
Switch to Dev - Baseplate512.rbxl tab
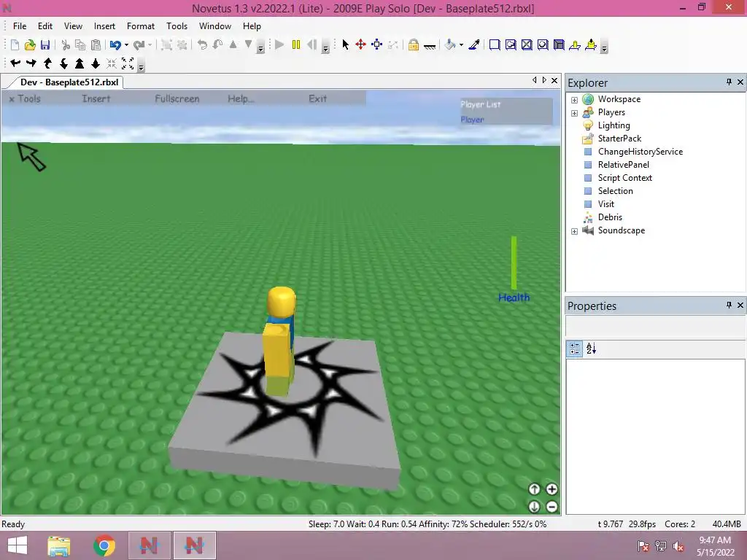(x=69, y=82)
